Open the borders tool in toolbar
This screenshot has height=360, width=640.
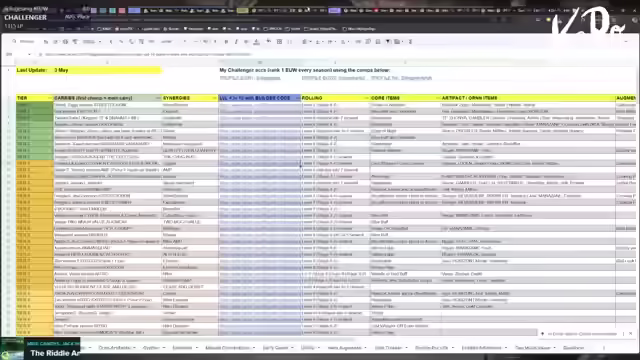click(279, 42)
